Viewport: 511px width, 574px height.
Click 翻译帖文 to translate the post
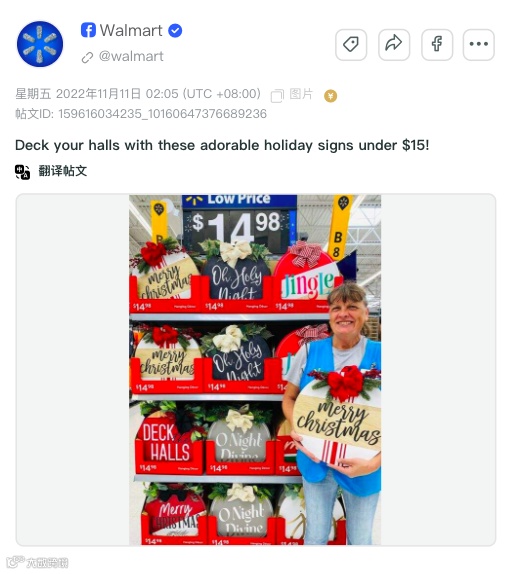63,171
